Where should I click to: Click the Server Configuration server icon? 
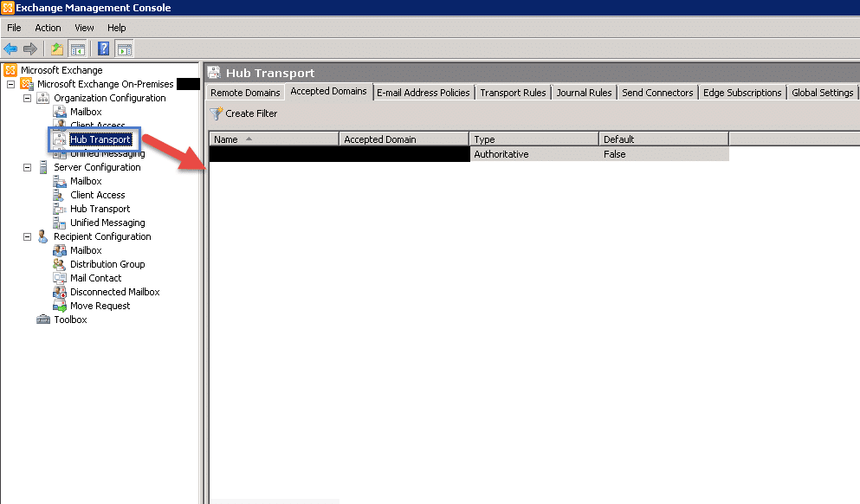[43, 167]
